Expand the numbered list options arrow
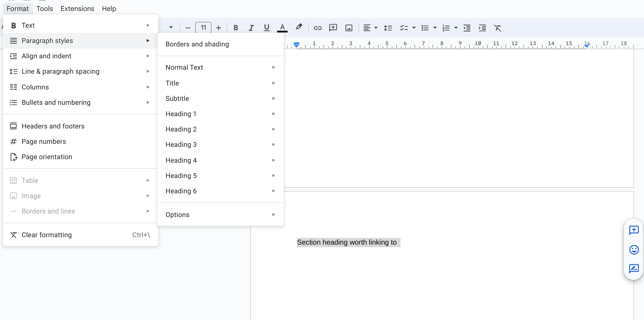Image resolution: width=644 pixels, height=320 pixels. click(456, 28)
